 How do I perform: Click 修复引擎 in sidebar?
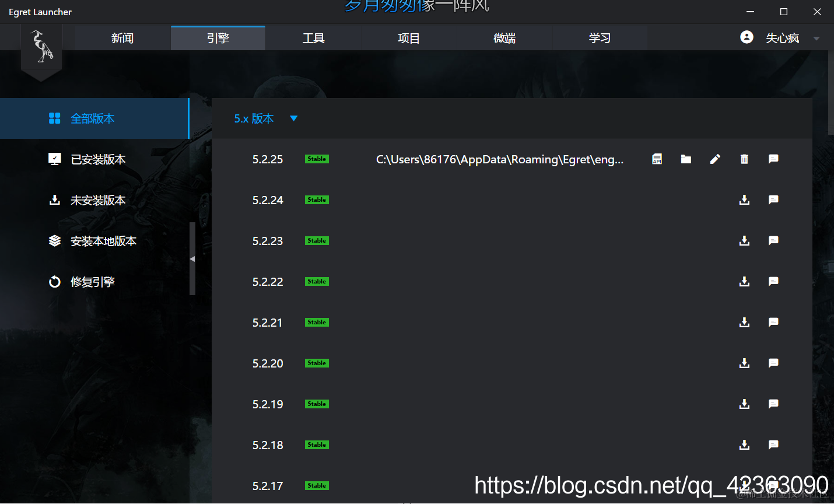pyautogui.click(x=94, y=282)
